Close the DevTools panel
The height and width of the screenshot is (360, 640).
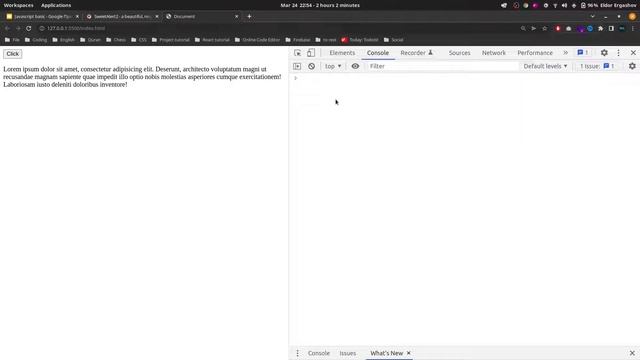[633, 53]
